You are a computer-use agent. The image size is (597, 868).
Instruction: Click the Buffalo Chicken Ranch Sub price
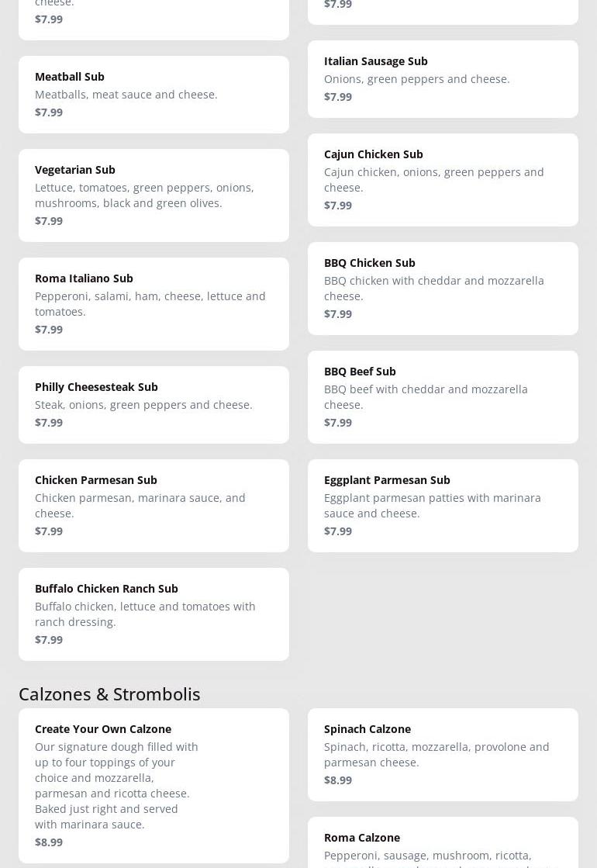49,639
